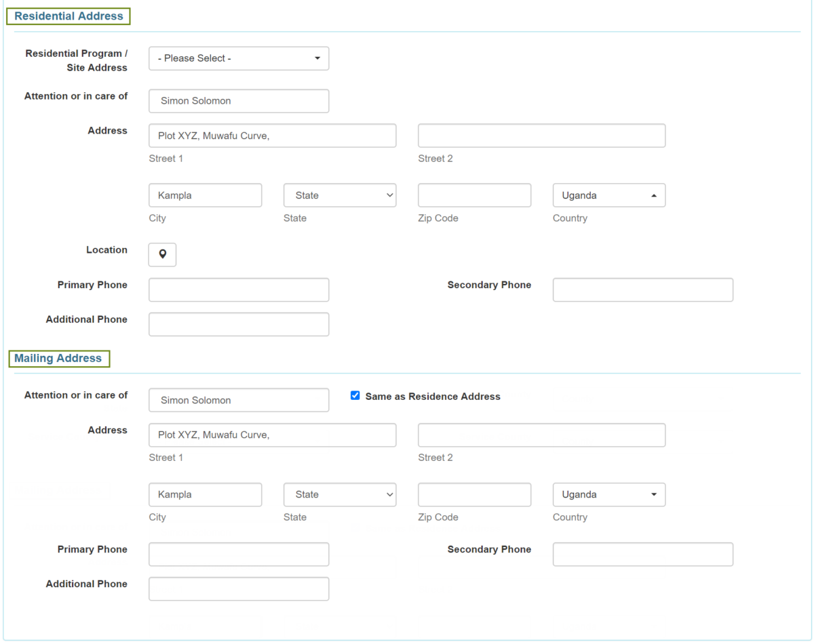
Task: Click the residential Primary Phone field
Action: (239, 289)
